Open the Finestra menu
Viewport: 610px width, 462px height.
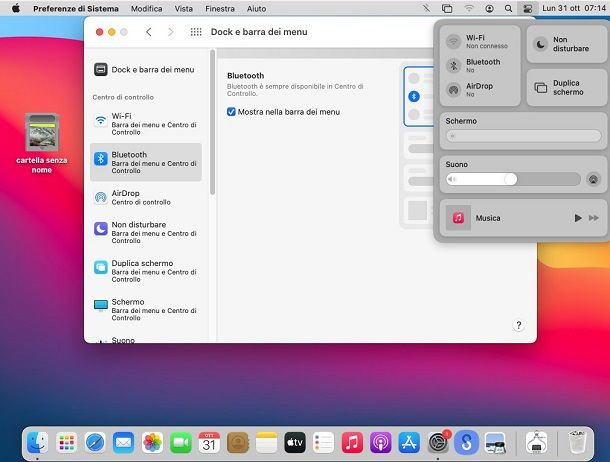pos(219,7)
